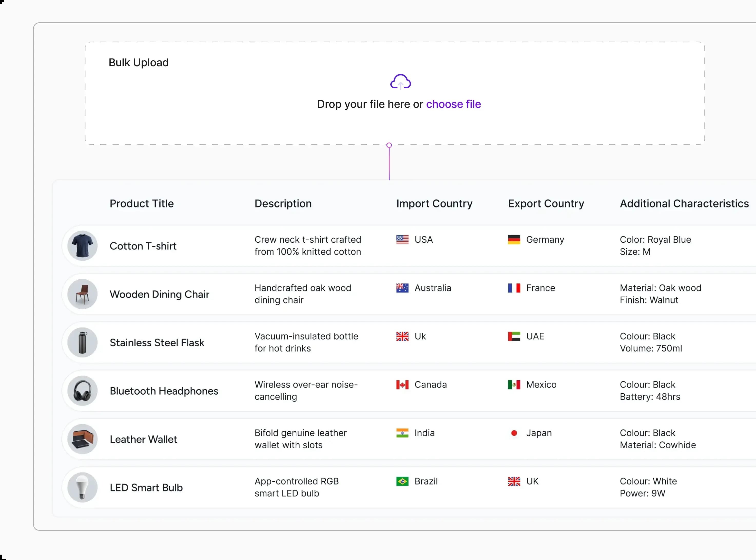Click the Cotton T-shirt product thumbnail
Screen dimensions: 756x560
click(x=82, y=246)
